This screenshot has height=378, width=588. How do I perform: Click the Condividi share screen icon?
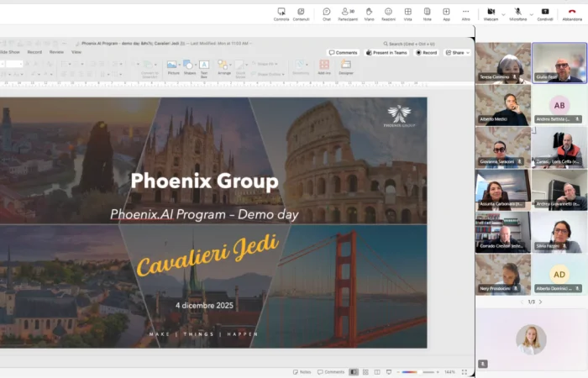pyautogui.click(x=545, y=13)
